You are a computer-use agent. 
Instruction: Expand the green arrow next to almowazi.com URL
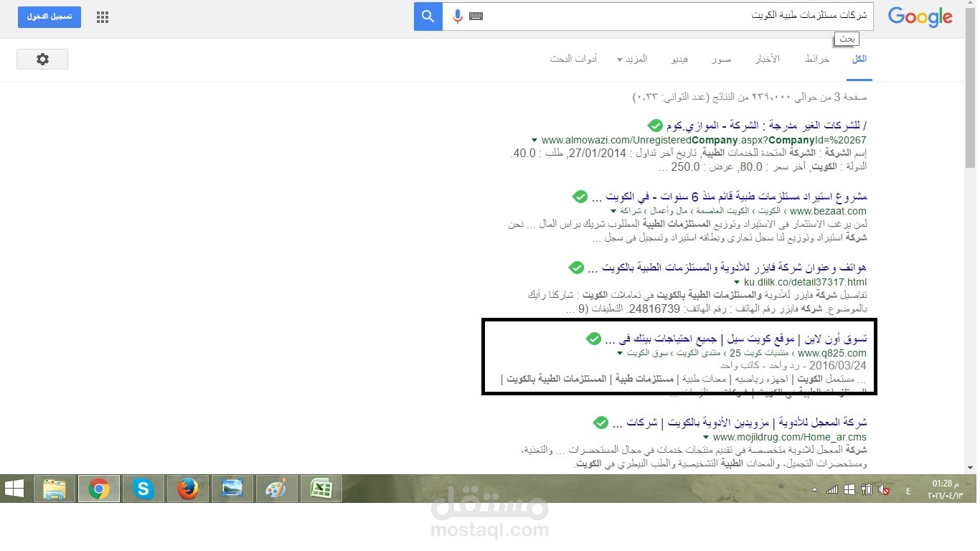click(534, 140)
